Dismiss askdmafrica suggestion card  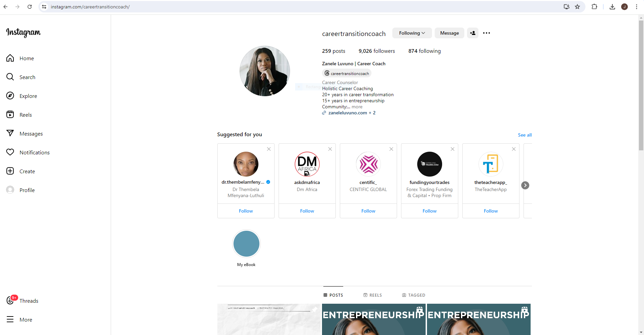tap(330, 149)
